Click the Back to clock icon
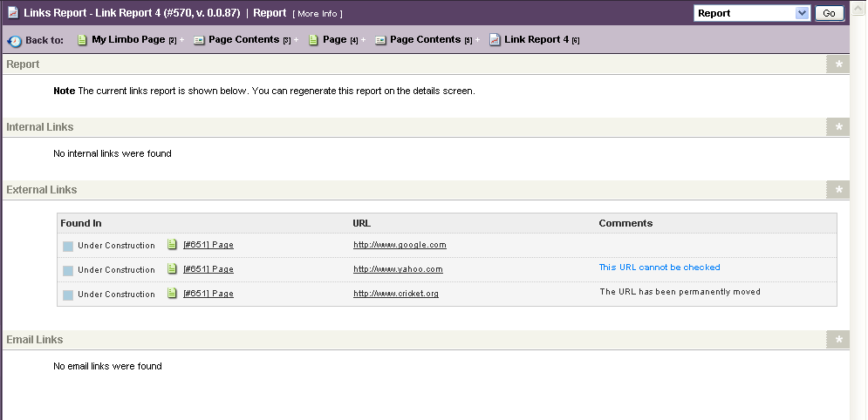This screenshot has height=420, width=868. pos(14,41)
